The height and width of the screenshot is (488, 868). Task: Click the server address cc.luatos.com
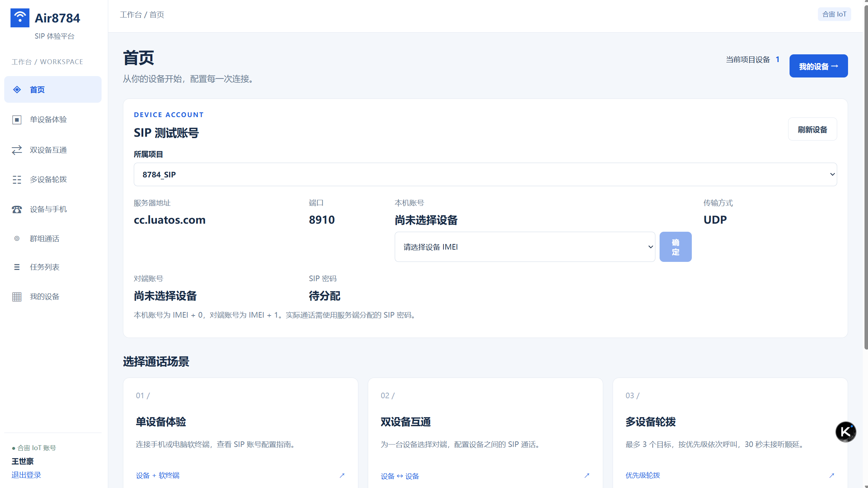tap(170, 220)
